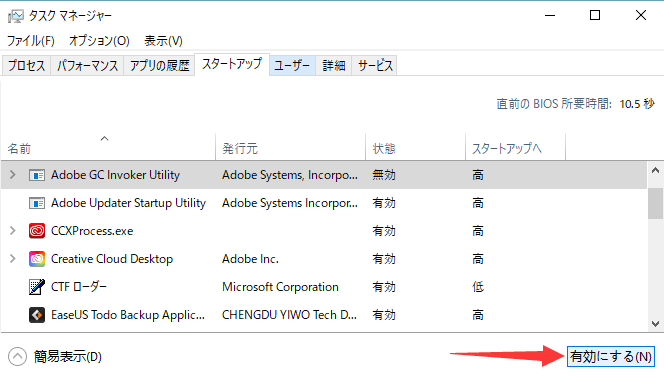
Task: Click the Adobe Updater Startup Utility icon
Action: click(x=37, y=203)
